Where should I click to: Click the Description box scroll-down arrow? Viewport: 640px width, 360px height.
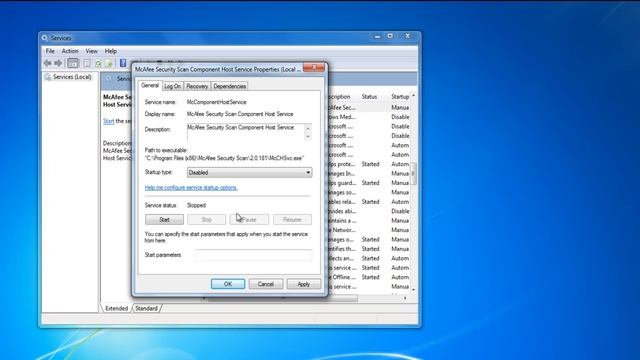pos(308,137)
